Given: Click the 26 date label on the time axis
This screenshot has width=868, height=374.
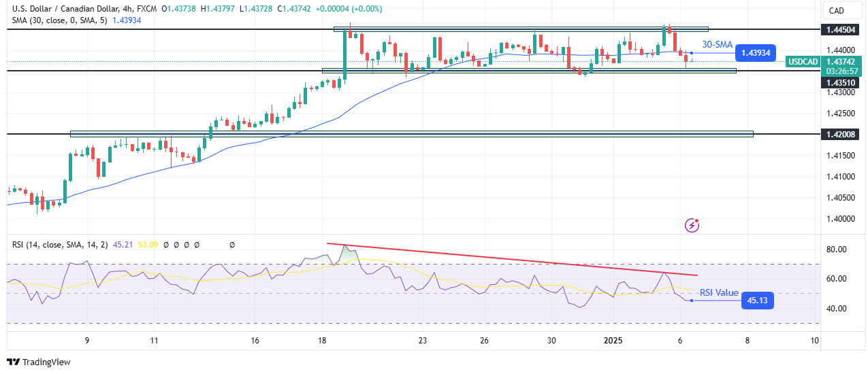Looking at the screenshot, I should point(484,340).
